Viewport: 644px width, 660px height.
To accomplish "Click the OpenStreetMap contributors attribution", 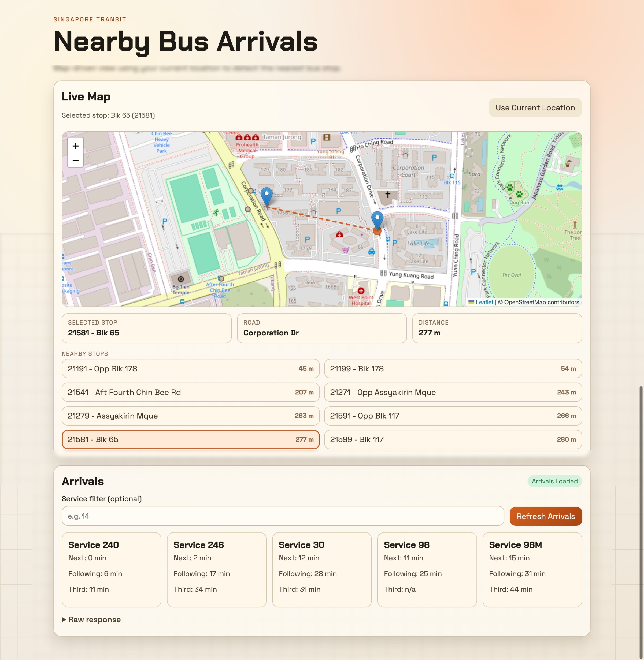I will click(538, 302).
